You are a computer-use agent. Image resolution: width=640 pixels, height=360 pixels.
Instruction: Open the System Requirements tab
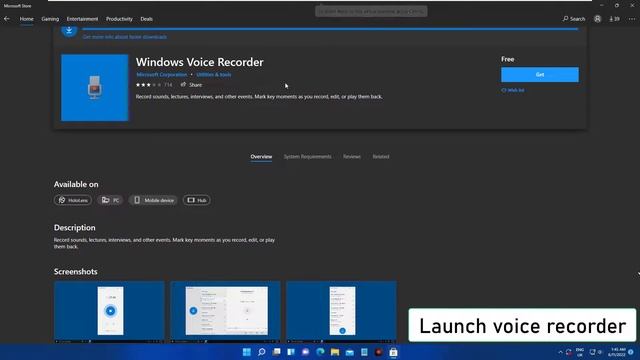307,157
